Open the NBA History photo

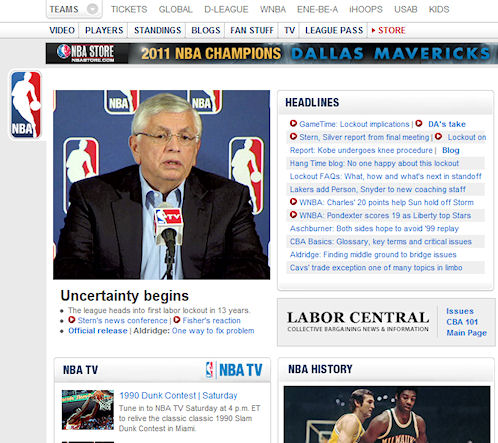click(387, 414)
